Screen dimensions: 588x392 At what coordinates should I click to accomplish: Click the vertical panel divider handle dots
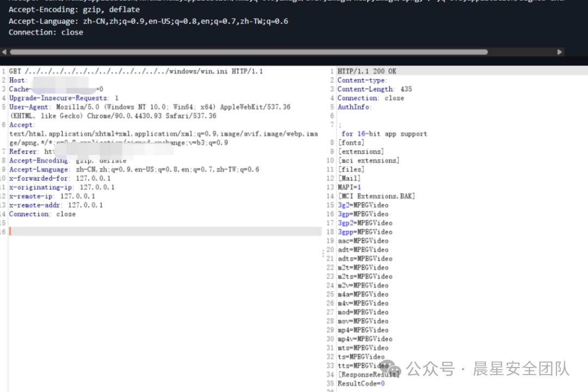coord(323,253)
